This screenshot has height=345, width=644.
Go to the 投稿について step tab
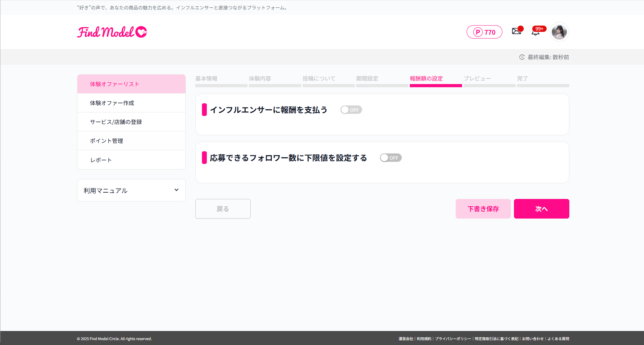pos(328,81)
